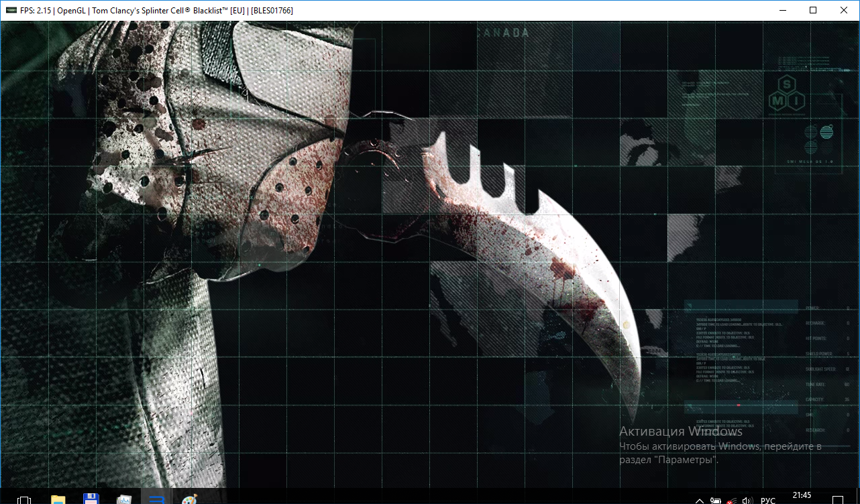
Task: Maximize the Splinter Cell Blacklist window
Action: click(813, 11)
